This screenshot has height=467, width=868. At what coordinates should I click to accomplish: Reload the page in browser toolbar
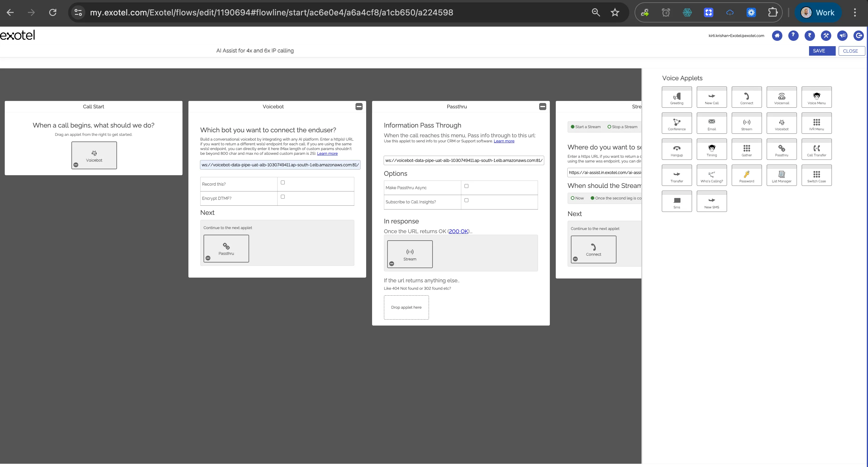tap(52, 12)
